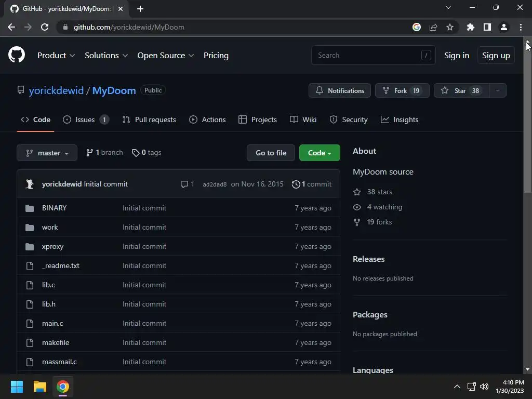Screen dimensions: 532x399
Task: Open Windows Start menu
Action: 17,387
